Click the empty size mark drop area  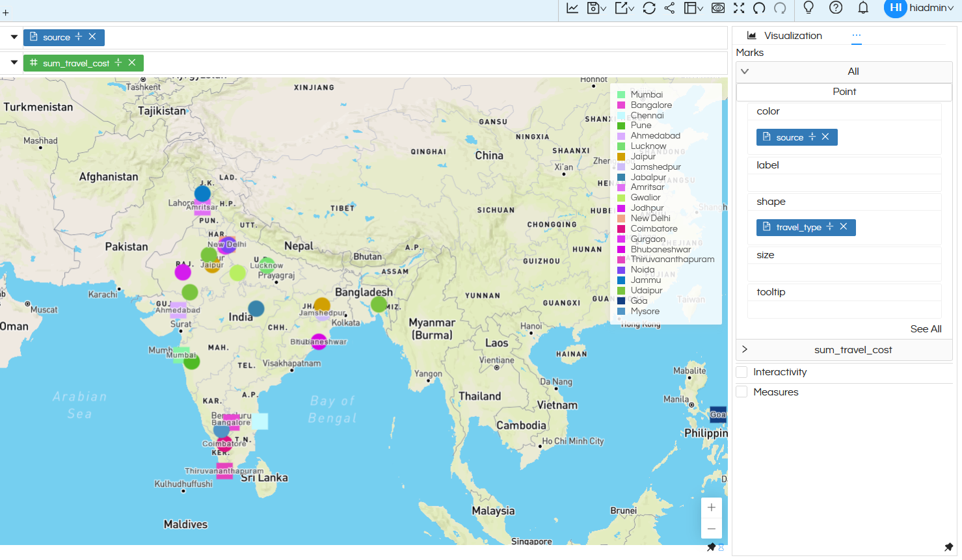point(844,273)
